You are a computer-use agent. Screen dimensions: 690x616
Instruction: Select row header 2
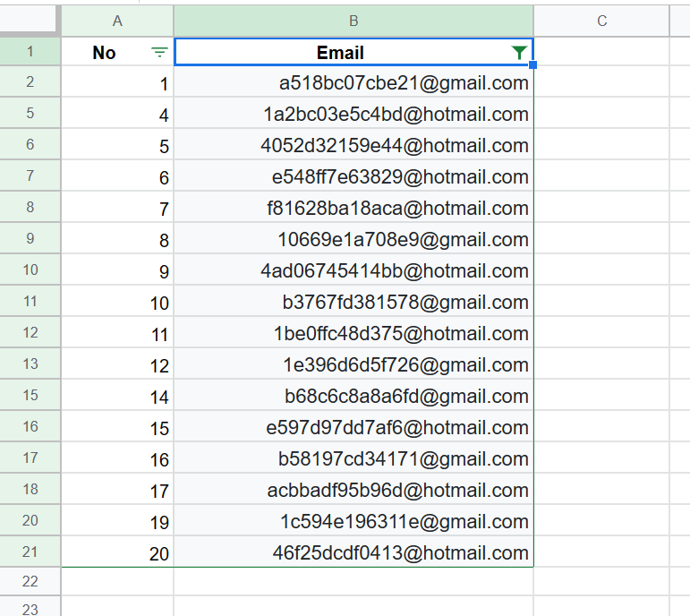tap(30, 81)
